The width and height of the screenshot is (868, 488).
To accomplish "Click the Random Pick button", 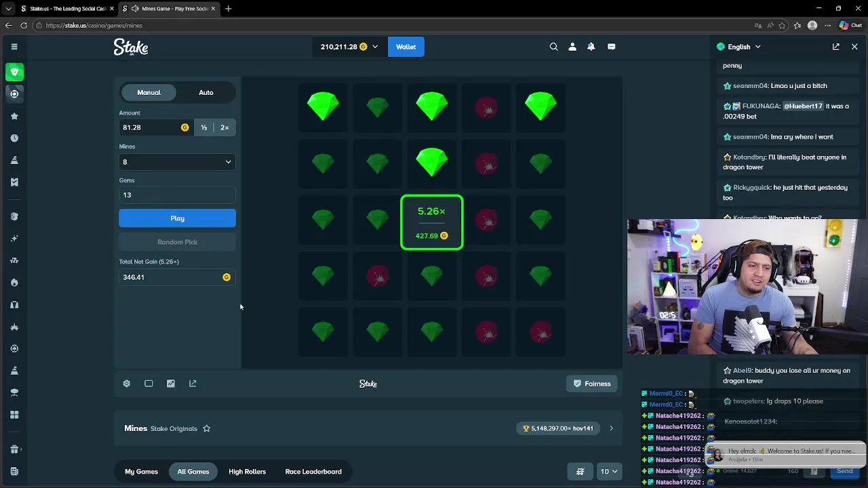I will pyautogui.click(x=177, y=242).
